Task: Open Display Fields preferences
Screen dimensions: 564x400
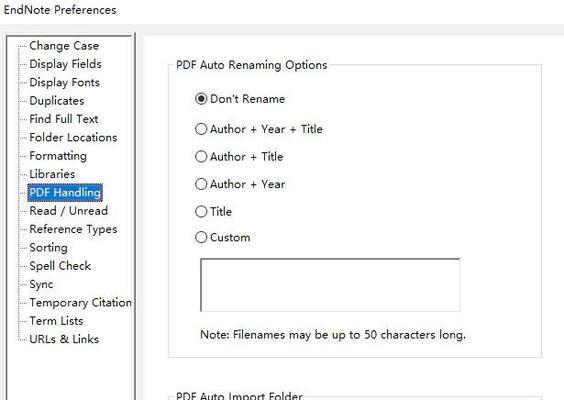Action: (x=65, y=64)
